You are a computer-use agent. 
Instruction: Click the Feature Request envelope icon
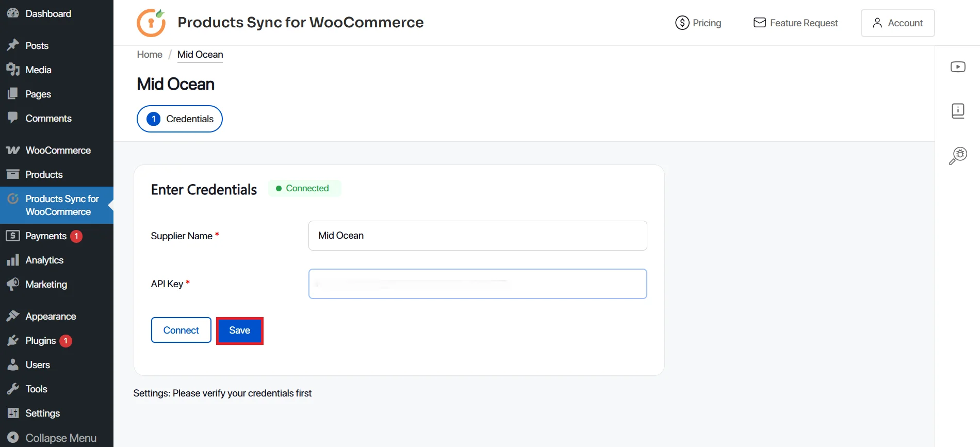coord(759,23)
